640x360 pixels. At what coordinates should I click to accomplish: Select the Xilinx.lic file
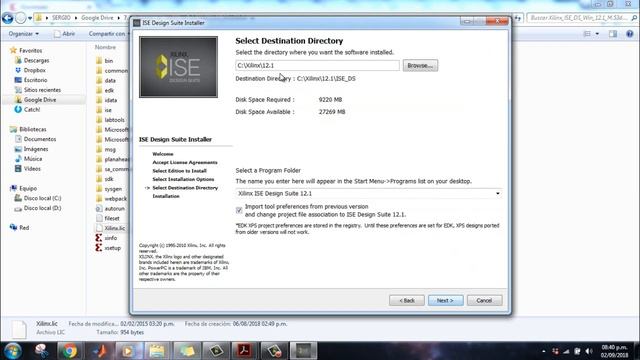114,228
